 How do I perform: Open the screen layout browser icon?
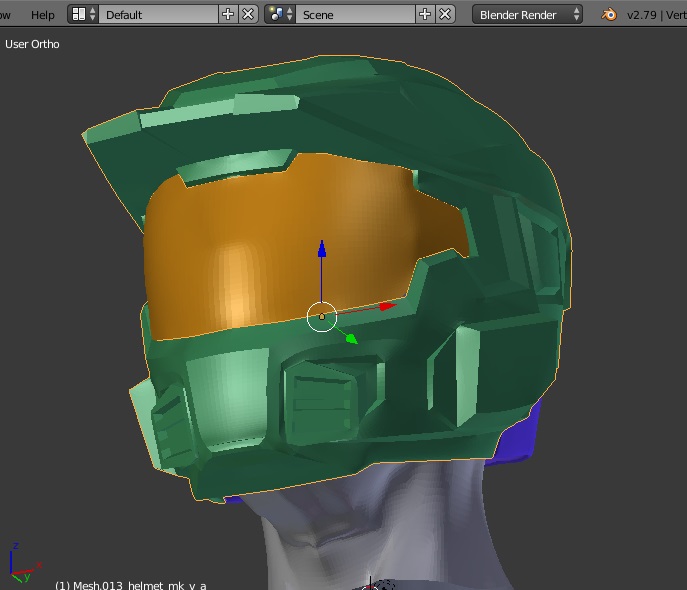(x=83, y=14)
